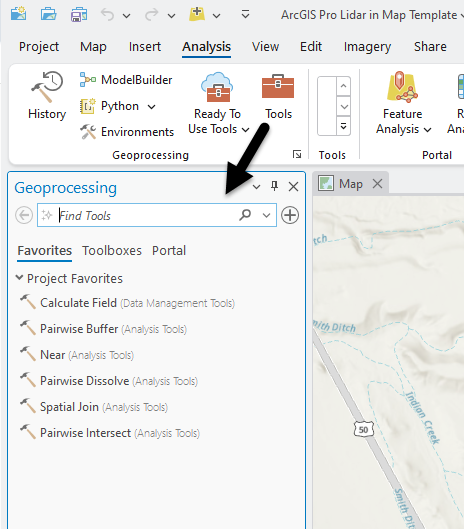Open the Undo history dropdown
Screen dimensions: 464x529
coord(127,16)
